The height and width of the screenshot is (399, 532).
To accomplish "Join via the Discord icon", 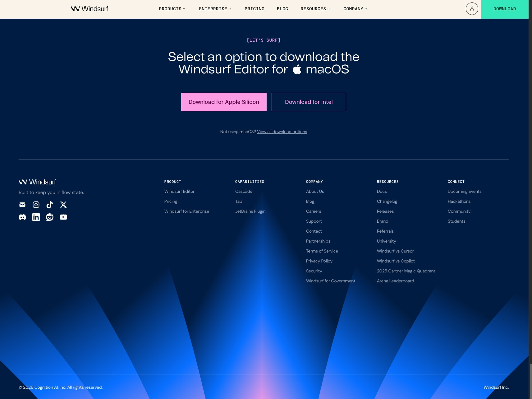I will (22, 217).
